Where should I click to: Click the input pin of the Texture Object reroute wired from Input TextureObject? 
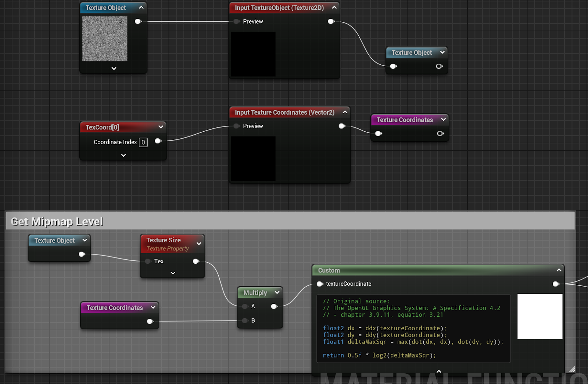[x=394, y=66]
